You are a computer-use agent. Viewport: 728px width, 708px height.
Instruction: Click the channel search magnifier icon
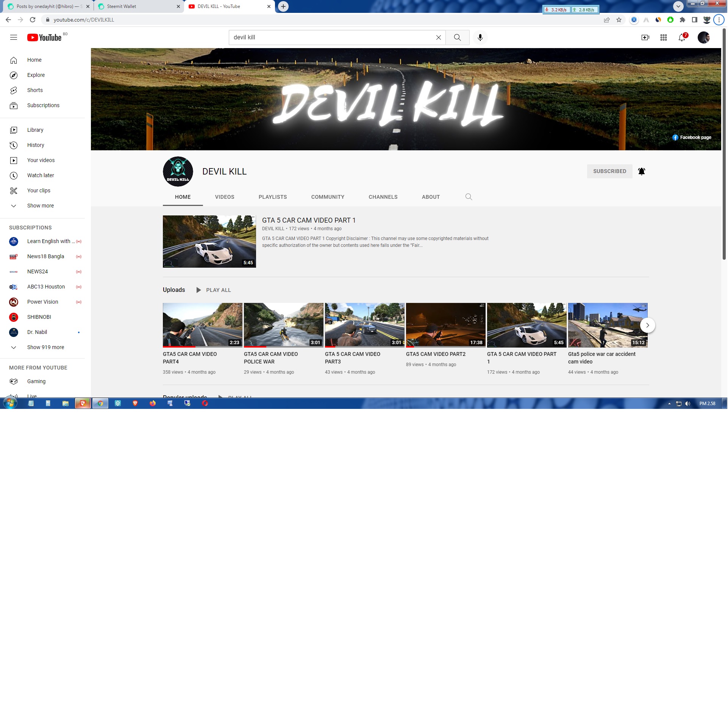(x=469, y=197)
